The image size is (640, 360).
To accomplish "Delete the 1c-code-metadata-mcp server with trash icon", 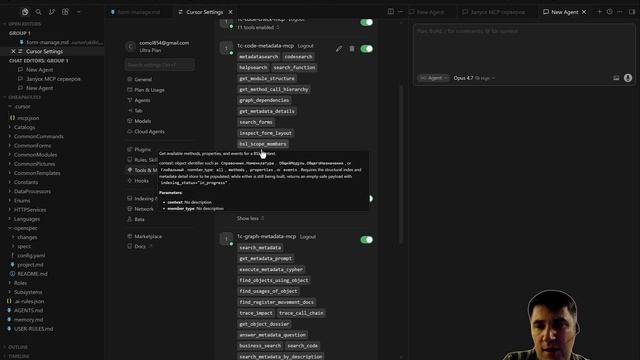I will (x=352, y=49).
